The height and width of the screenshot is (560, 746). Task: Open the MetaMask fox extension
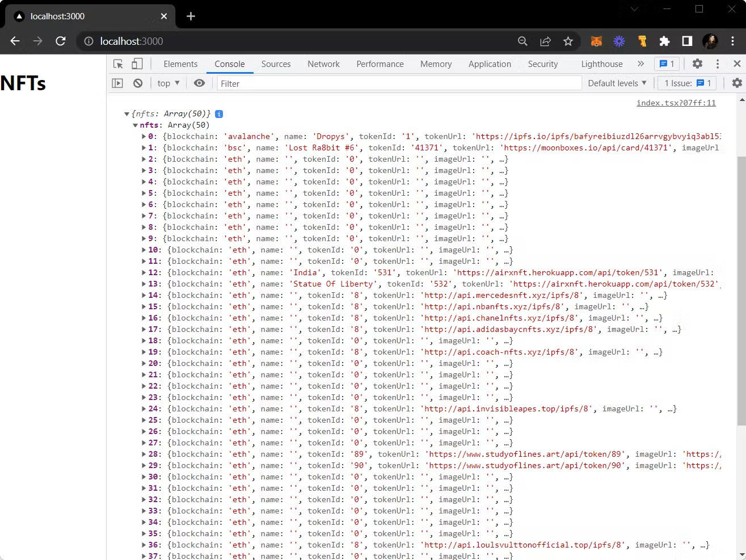[596, 41]
